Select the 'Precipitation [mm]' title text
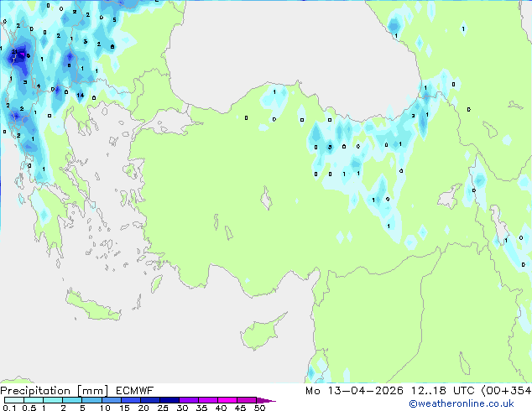Screen dimensions: 532x411 point(55,391)
